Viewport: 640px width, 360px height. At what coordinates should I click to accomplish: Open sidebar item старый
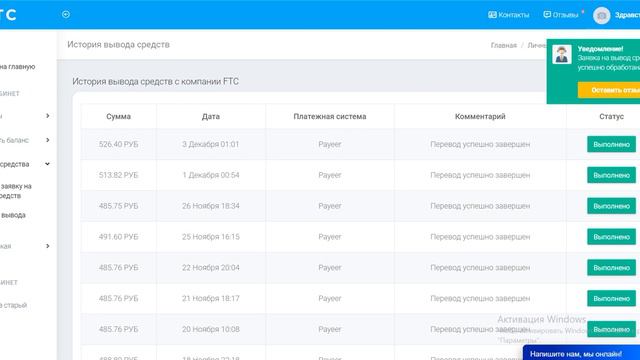[x=13, y=305]
